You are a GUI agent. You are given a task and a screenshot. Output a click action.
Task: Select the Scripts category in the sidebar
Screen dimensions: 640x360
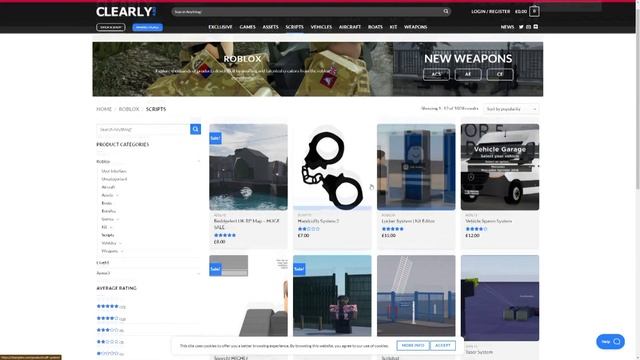[108, 235]
